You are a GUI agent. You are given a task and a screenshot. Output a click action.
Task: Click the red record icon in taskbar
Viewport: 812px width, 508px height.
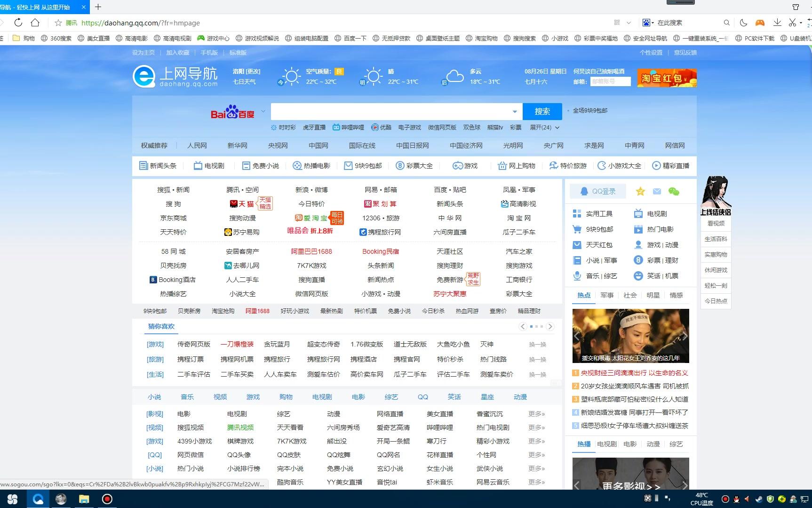(x=107, y=499)
